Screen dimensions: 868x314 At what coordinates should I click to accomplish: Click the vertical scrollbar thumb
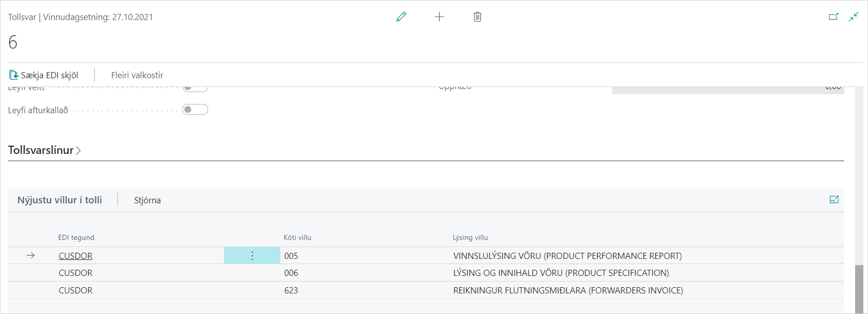859,288
